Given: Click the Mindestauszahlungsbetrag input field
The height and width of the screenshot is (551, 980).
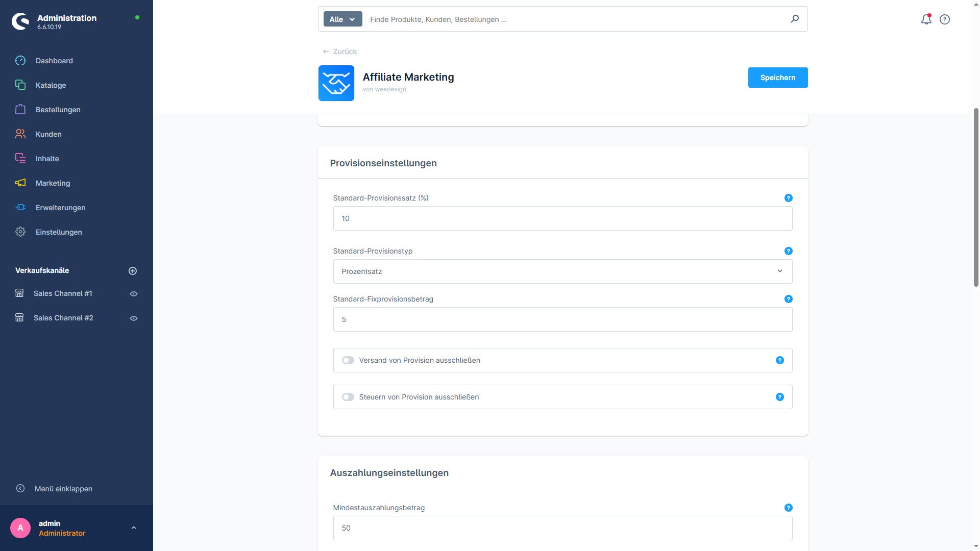Looking at the screenshot, I should point(562,528).
